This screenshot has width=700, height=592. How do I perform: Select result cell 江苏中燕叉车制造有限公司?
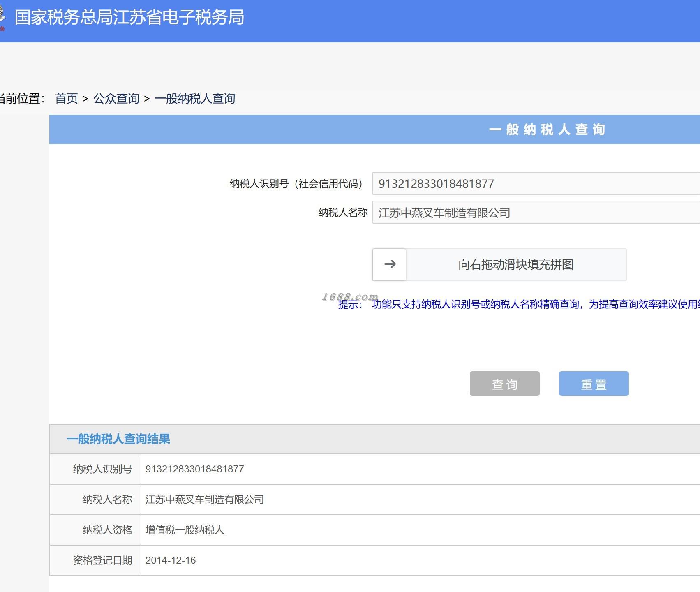(x=205, y=499)
